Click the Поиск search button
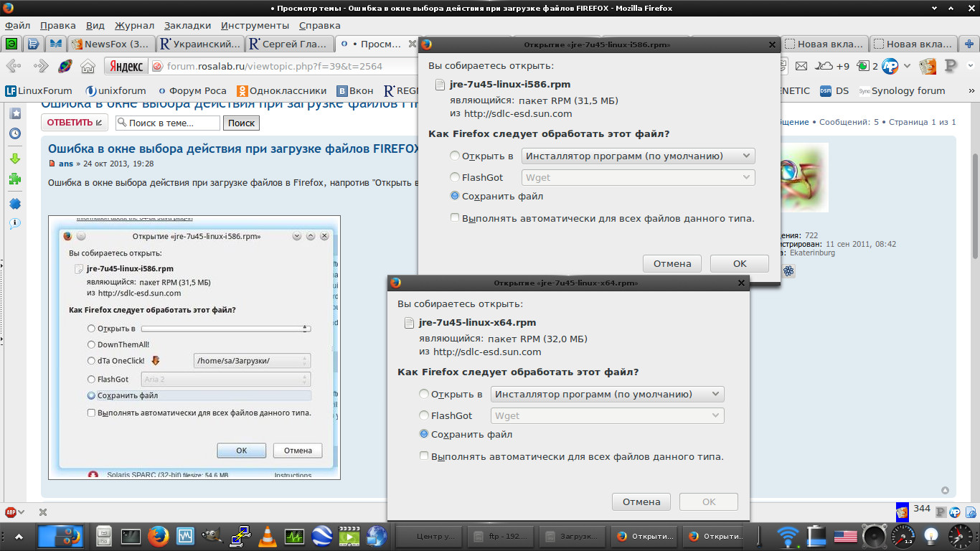980x551 pixels. pos(241,123)
